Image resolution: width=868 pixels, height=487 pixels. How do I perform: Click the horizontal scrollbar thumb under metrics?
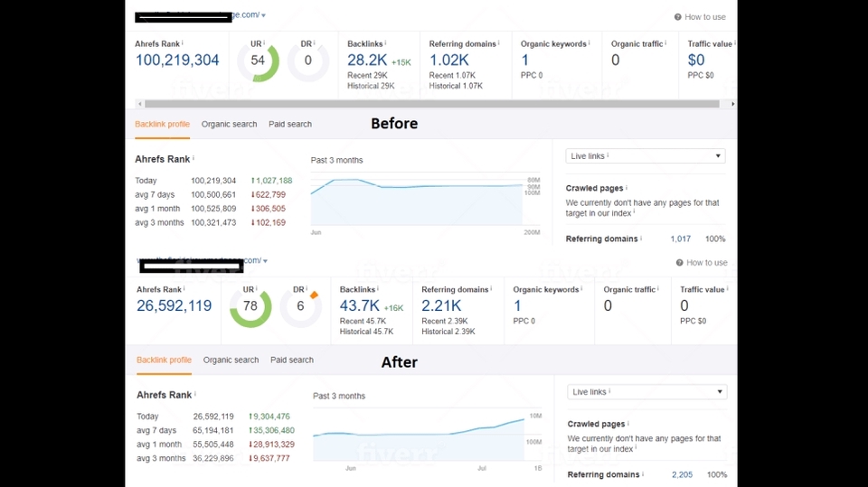pos(432,104)
